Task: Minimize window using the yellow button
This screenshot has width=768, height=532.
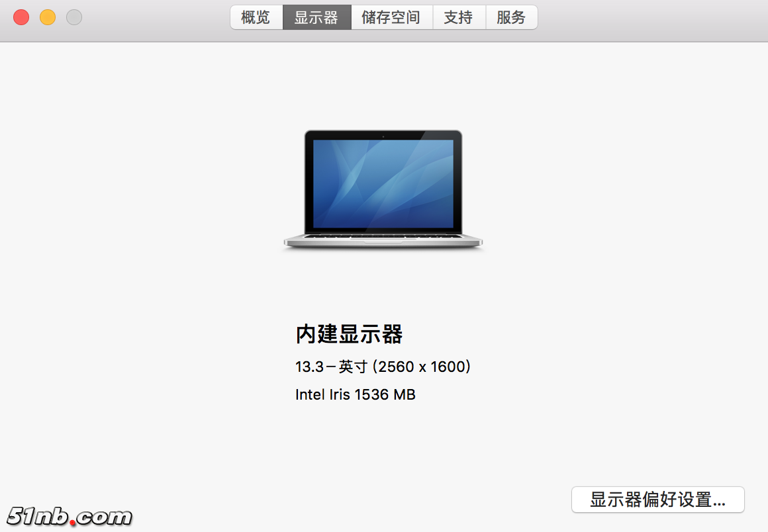Action: pos(48,17)
